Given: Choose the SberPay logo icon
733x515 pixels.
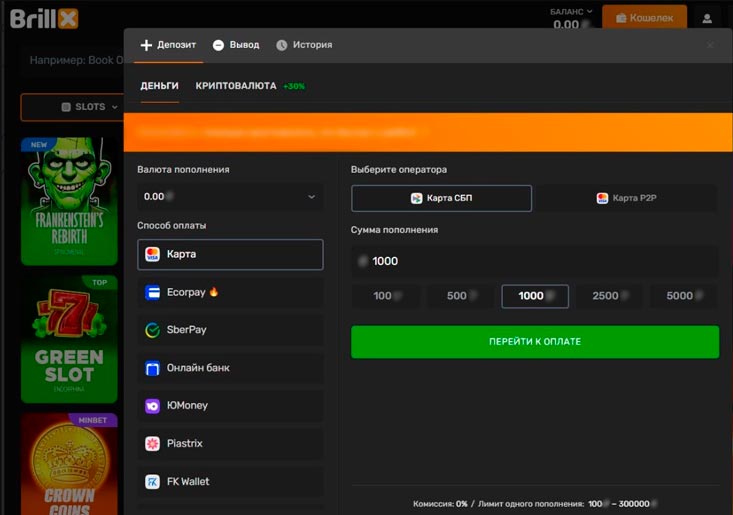Looking at the screenshot, I should pos(153,330).
